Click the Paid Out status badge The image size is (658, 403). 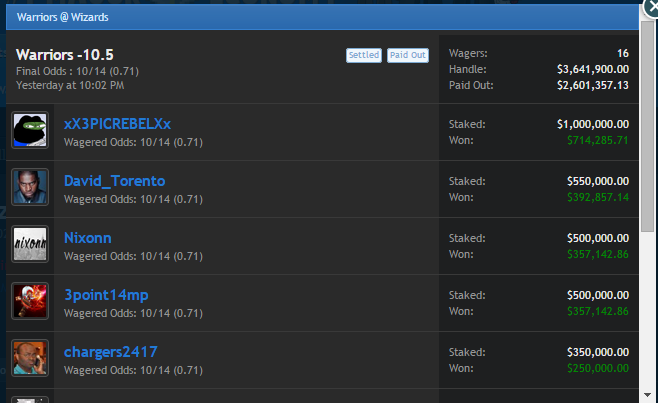[x=408, y=55]
